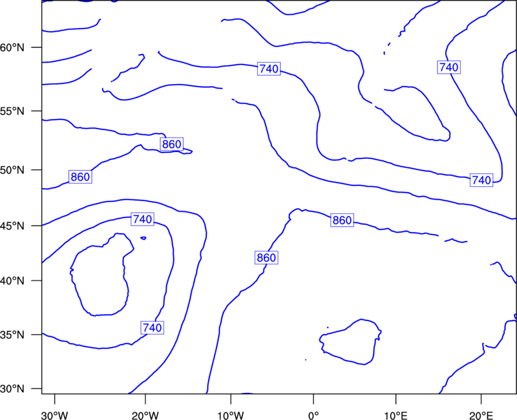Click the 30°W longitude axis label
This screenshot has height=420, width=517.
tap(55, 415)
